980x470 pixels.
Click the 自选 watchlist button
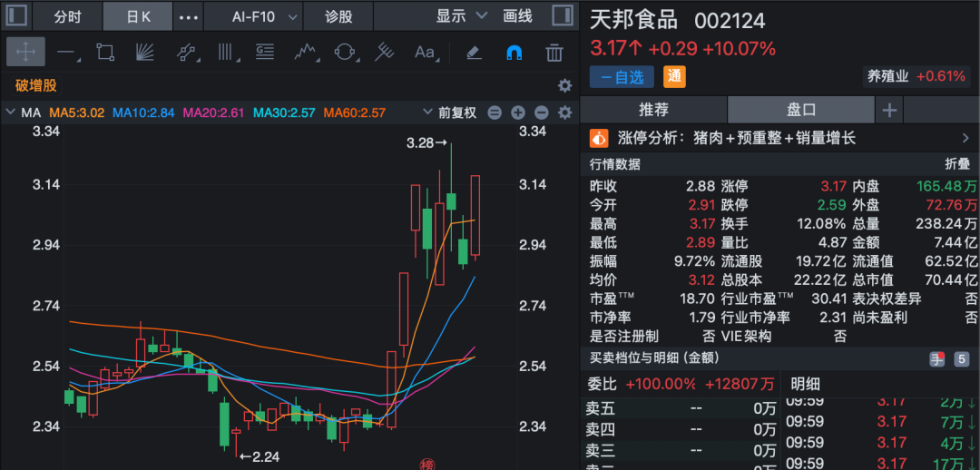click(x=622, y=77)
